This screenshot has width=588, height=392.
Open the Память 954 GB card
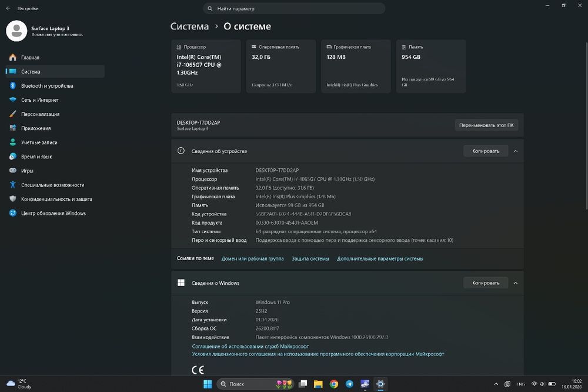coord(431,66)
